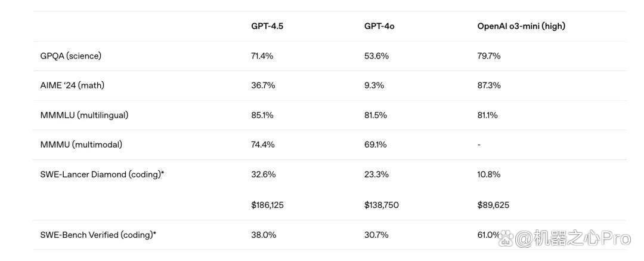The image size is (644, 261).
Task: Select the MMMU (multimodal) row label
Action: (81, 145)
